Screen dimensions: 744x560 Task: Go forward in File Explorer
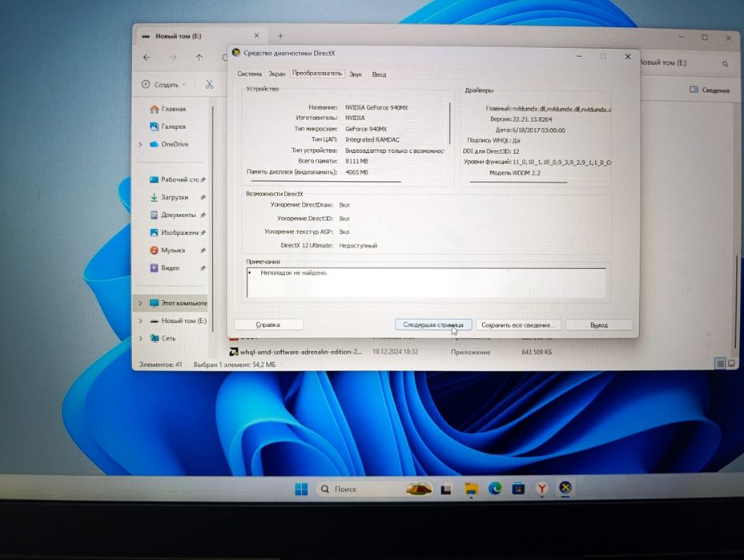pos(173,58)
